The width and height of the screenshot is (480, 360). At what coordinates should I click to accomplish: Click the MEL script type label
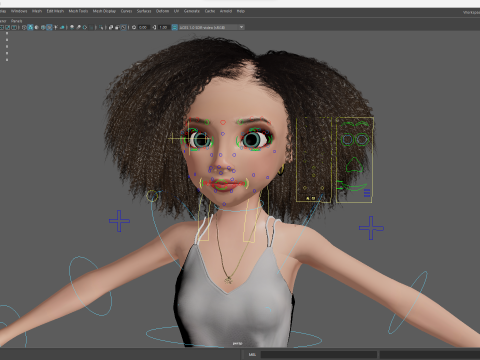coord(252,354)
